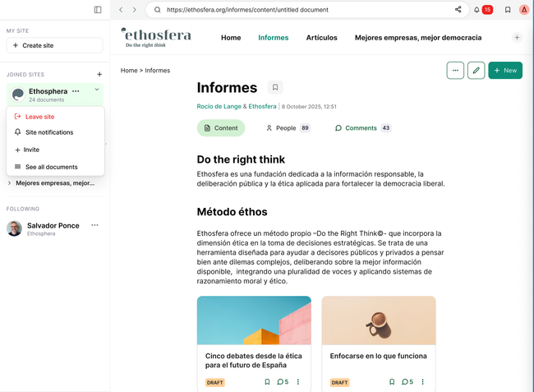Open Salvador Ponce options ellipsis
Screen dimensions: 534x392
tap(94, 225)
